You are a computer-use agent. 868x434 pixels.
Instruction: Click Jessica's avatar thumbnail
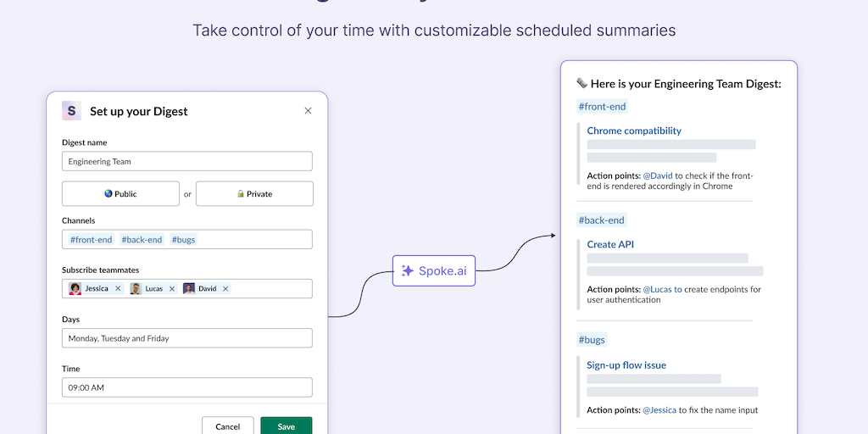click(x=75, y=289)
